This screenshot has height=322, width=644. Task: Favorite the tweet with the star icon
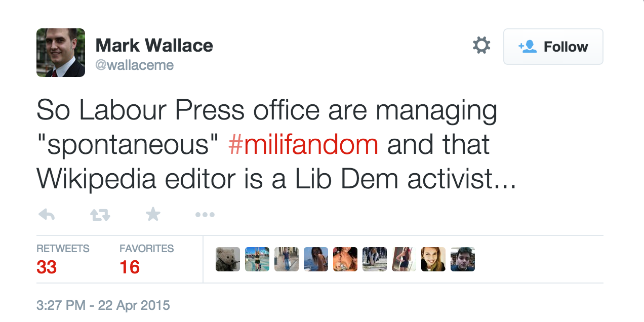pyautogui.click(x=153, y=215)
